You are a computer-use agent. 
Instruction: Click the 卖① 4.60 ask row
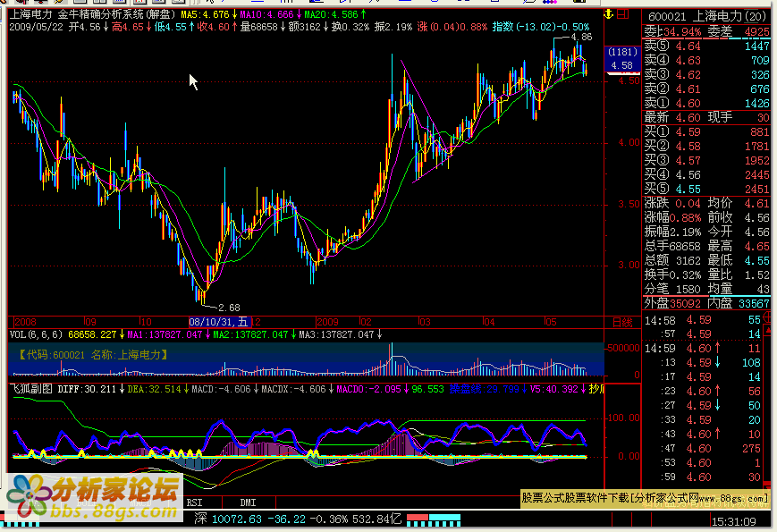click(706, 104)
